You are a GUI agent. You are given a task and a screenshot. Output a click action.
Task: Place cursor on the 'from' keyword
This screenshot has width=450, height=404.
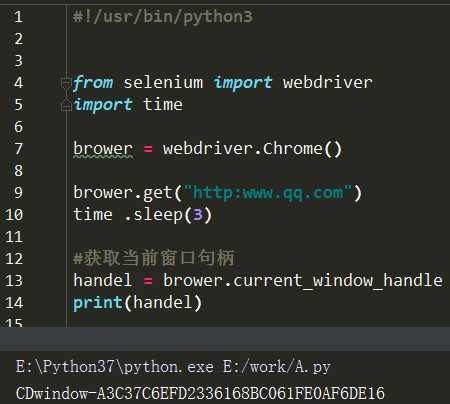(93, 82)
